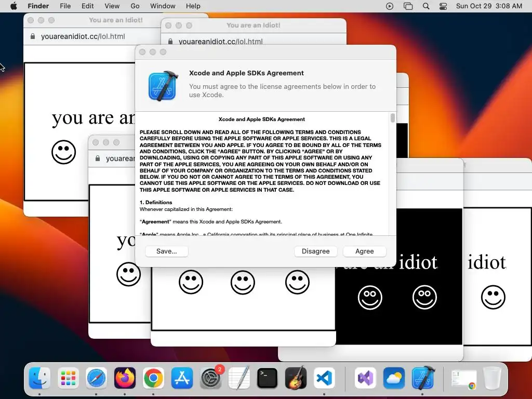Viewport: 532px width, 399px height.
Task: Close the second 'You are an Idiot!' window
Action: (x=168, y=25)
